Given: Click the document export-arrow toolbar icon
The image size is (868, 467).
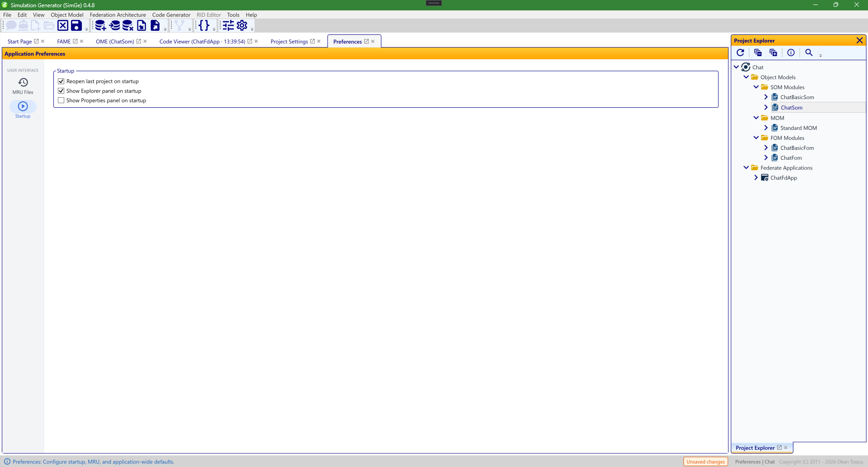Looking at the screenshot, I should [x=155, y=25].
